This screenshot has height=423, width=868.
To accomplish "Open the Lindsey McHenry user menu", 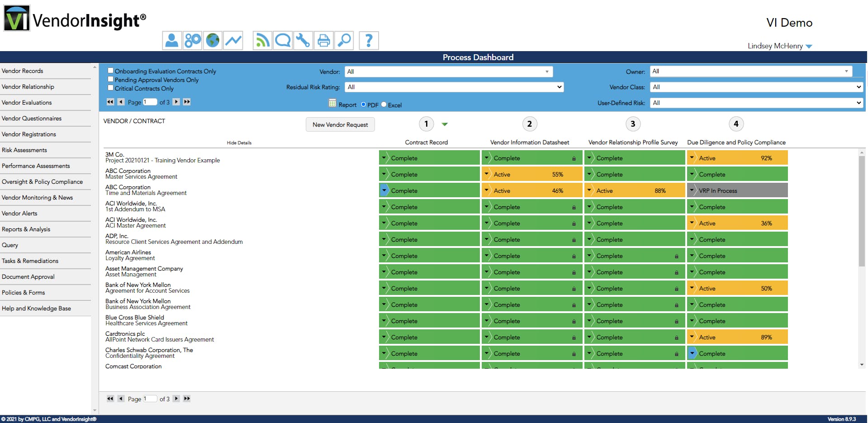I will click(780, 46).
